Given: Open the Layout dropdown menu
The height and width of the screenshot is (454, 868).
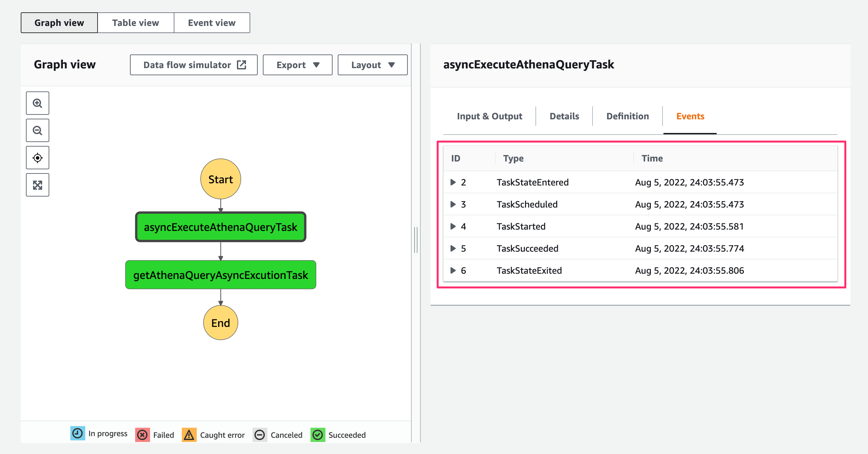Looking at the screenshot, I should [x=372, y=65].
